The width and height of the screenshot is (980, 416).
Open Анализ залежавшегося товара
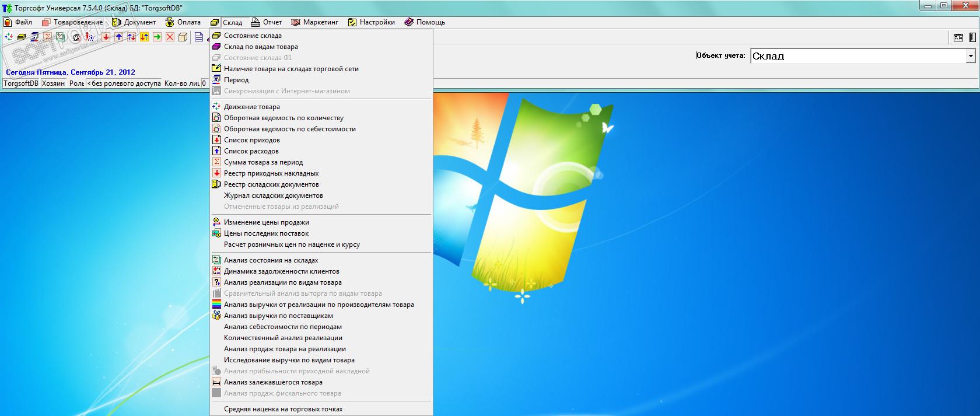[x=321, y=382]
